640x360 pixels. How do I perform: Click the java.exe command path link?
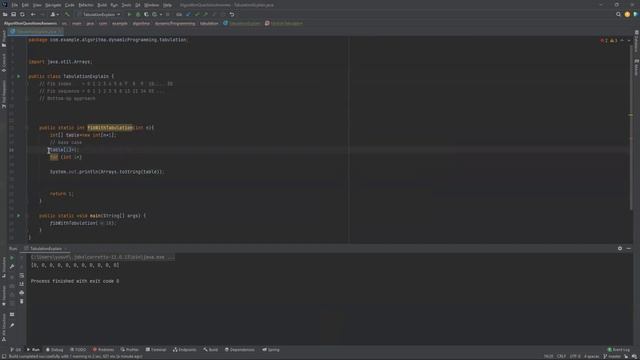point(102,257)
